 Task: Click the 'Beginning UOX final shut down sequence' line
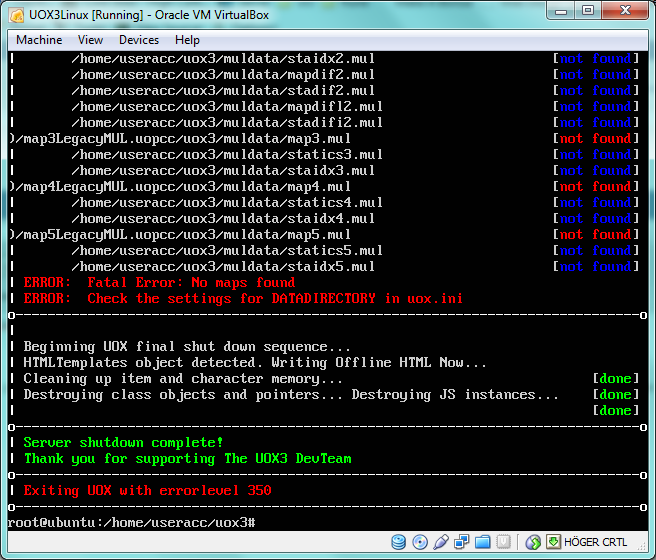(187, 347)
